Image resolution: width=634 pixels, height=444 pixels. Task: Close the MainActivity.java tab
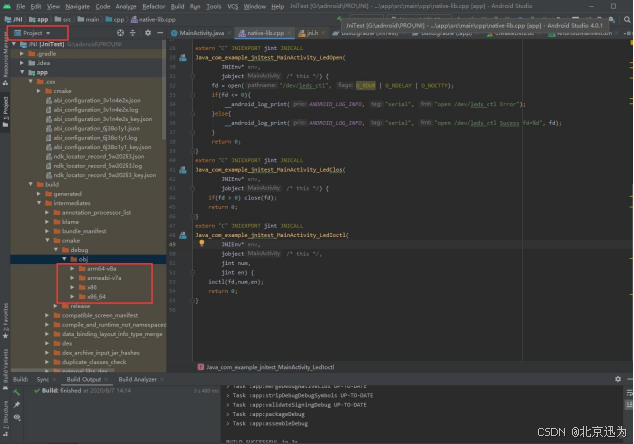pyautogui.click(x=229, y=33)
